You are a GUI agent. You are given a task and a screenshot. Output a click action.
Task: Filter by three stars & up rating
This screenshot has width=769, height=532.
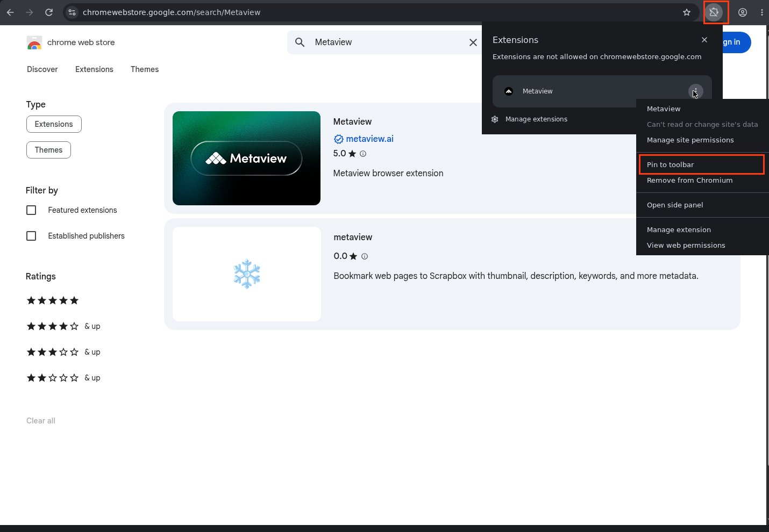point(63,352)
